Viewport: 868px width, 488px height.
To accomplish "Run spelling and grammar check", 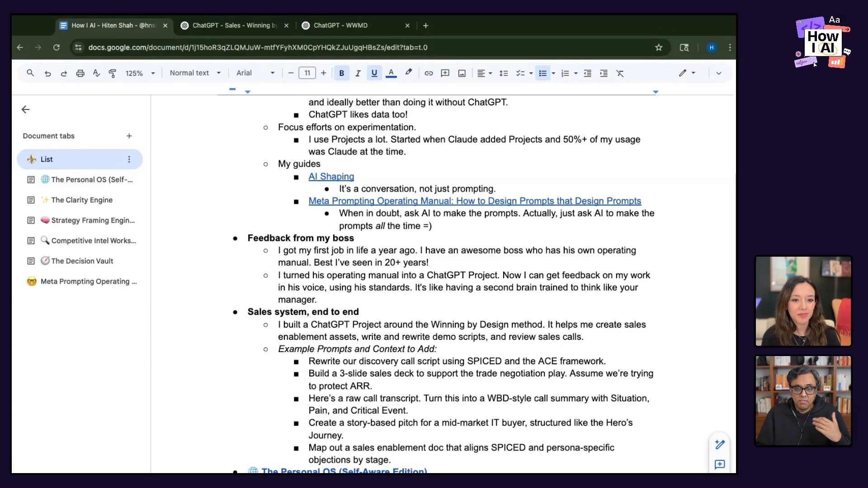I will pos(96,73).
